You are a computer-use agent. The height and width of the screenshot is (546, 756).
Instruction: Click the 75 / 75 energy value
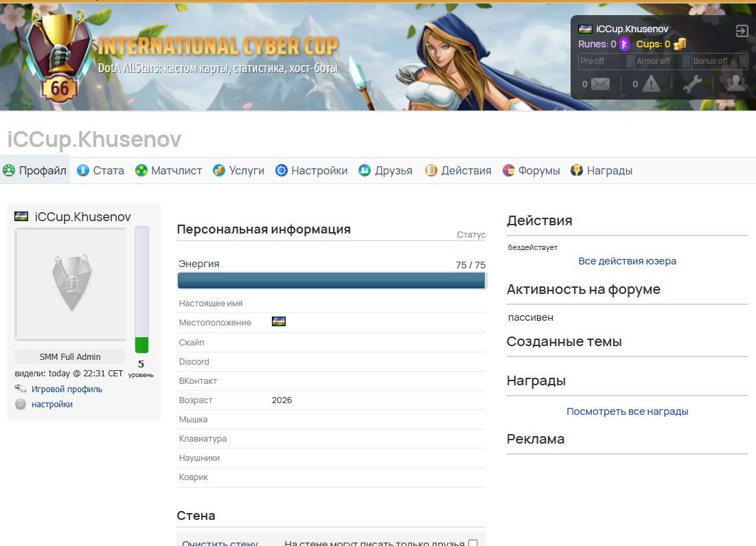(x=470, y=265)
